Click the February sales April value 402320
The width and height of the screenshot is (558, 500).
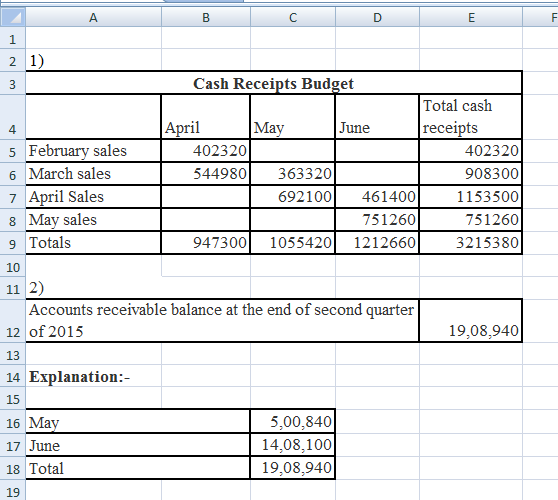[x=205, y=151]
